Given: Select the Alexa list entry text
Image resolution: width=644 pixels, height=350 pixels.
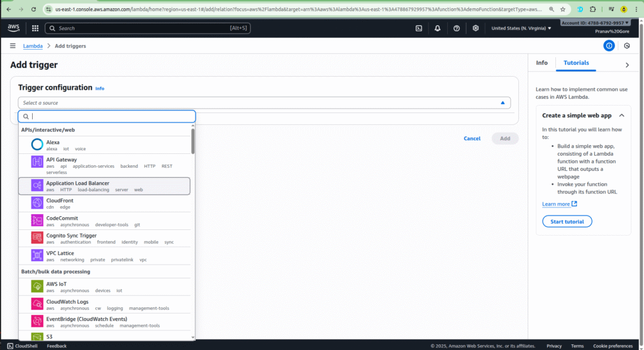Looking at the screenshot, I should pos(53,143).
